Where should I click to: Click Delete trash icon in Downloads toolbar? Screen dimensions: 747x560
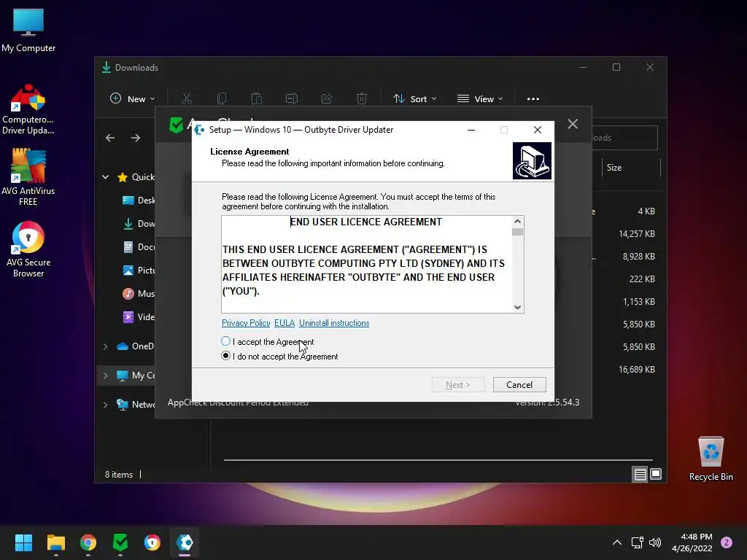point(362,98)
